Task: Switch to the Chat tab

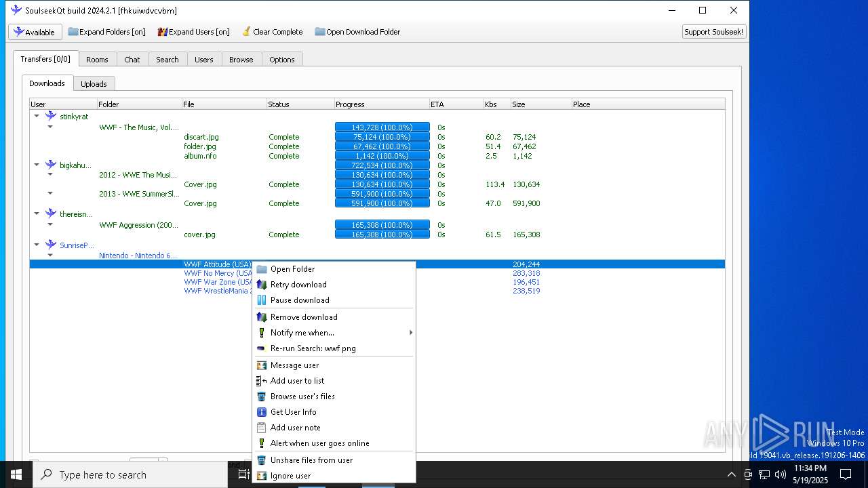Action: coord(132,60)
